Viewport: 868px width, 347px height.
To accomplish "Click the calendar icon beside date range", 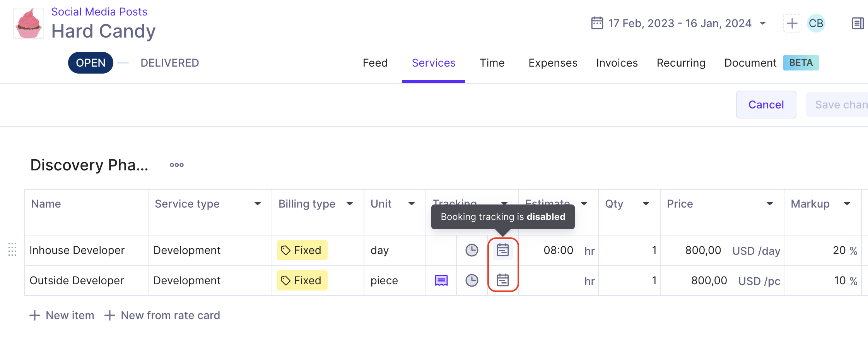I will (597, 23).
